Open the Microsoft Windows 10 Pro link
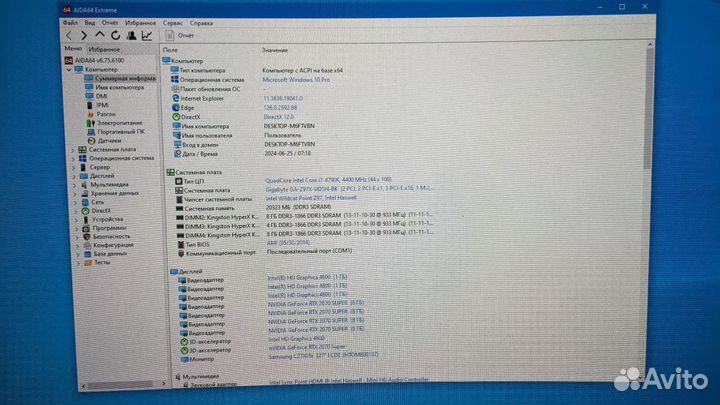Image resolution: width=720 pixels, height=405 pixels. click(x=296, y=80)
